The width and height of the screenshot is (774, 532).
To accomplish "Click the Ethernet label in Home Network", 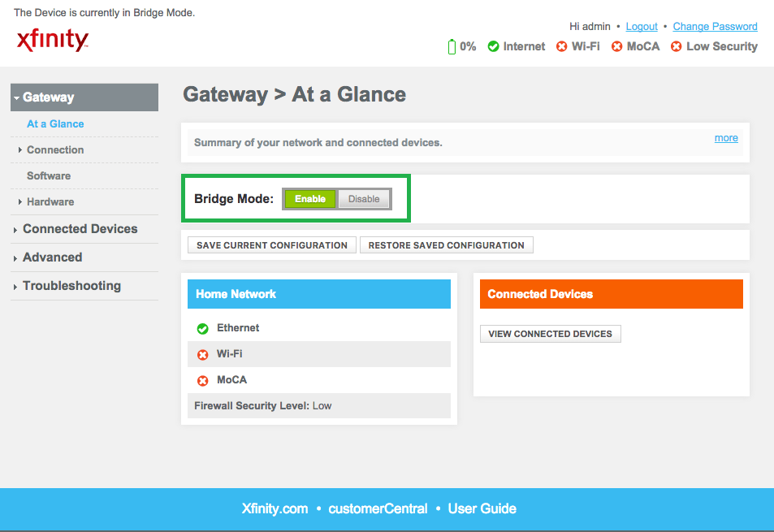I will [238, 328].
